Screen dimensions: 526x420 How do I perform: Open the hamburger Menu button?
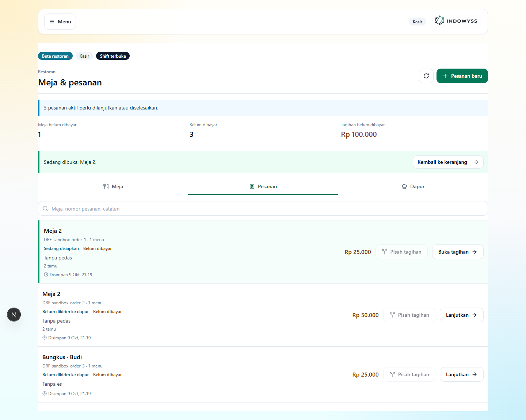60,22
